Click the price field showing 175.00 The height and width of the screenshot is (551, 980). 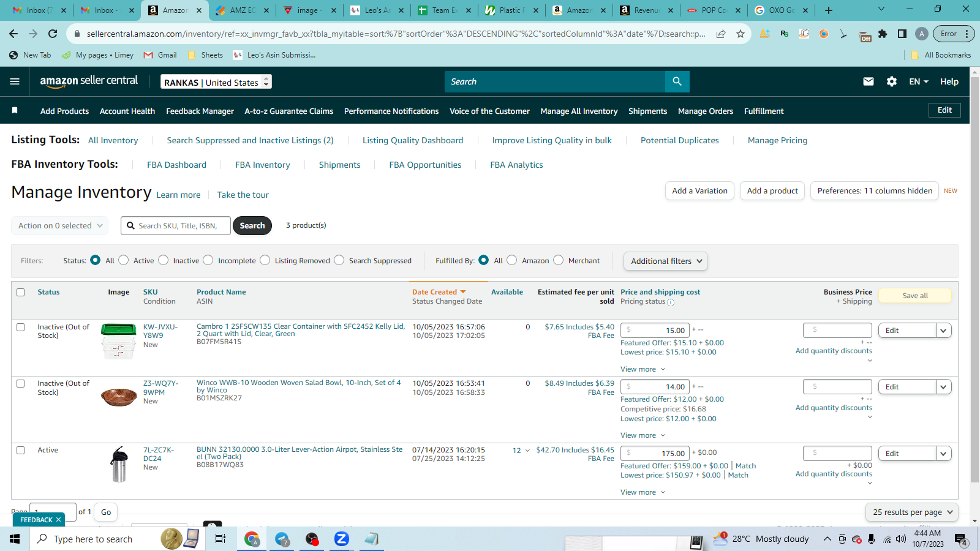(655, 454)
